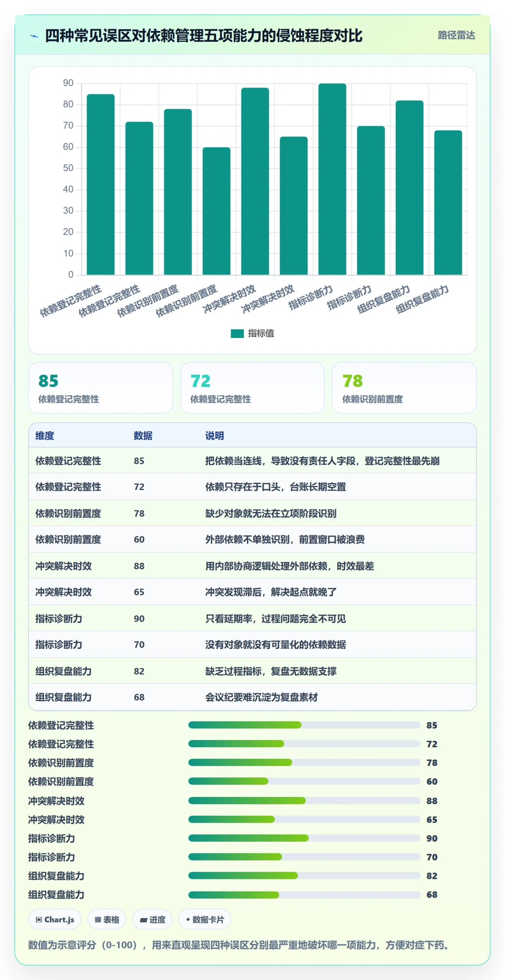Click the 指标值 legend text
The width and height of the screenshot is (505, 980).
pos(261,333)
